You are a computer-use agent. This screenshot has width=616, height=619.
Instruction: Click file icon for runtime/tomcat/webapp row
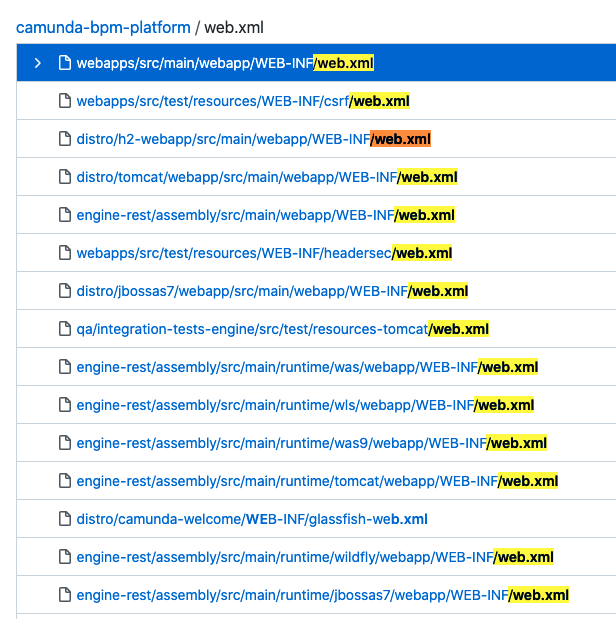[65, 481]
